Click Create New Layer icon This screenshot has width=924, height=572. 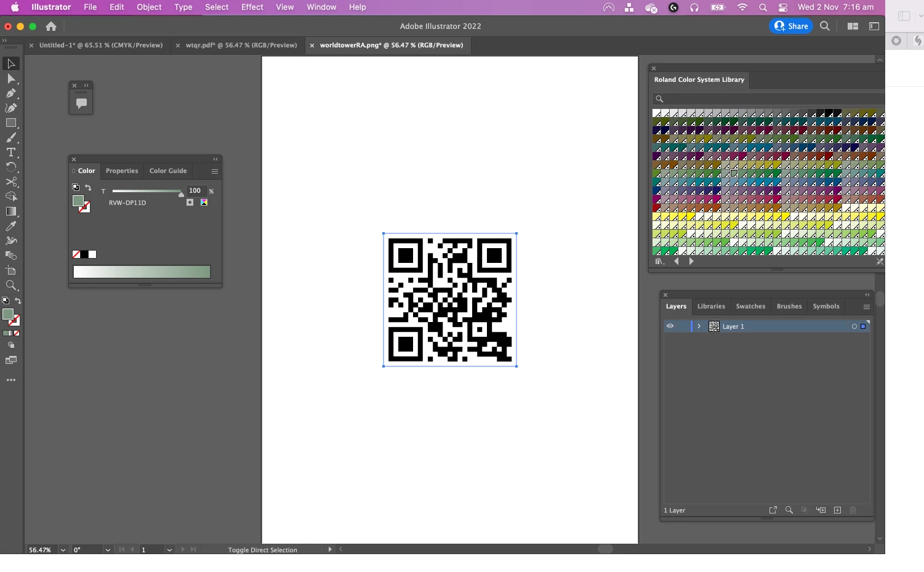coord(837,510)
